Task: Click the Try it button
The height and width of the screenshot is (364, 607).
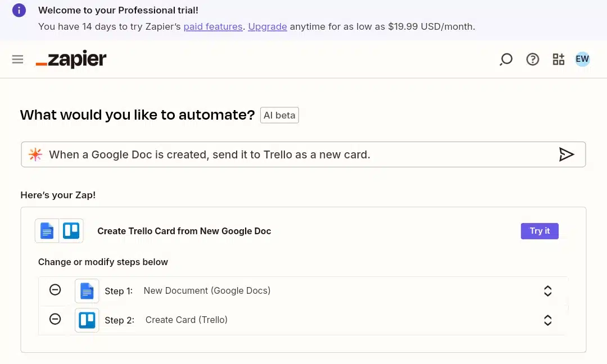Action: coord(540,231)
